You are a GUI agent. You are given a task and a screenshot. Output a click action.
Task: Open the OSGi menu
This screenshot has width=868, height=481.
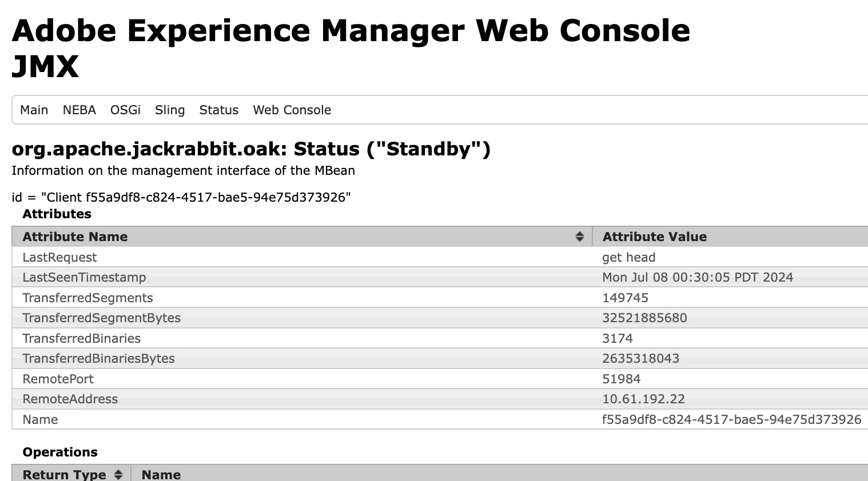[x=125, y=110]
